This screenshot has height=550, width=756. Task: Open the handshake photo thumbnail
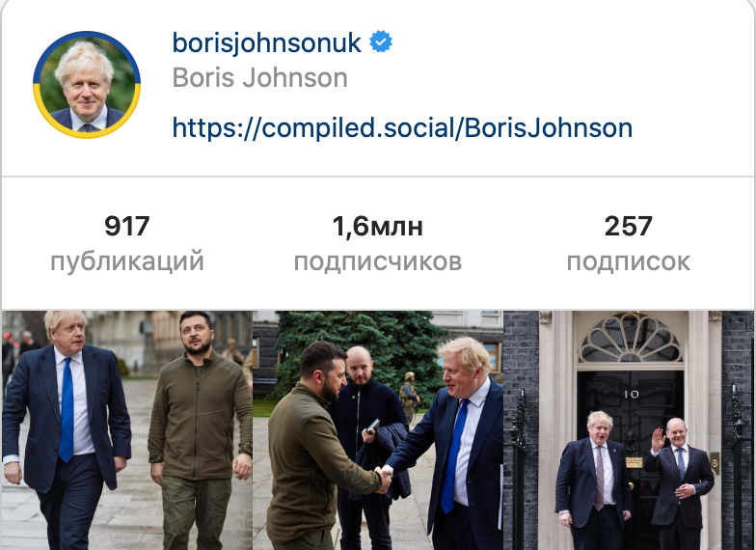[x=378, y=430]
